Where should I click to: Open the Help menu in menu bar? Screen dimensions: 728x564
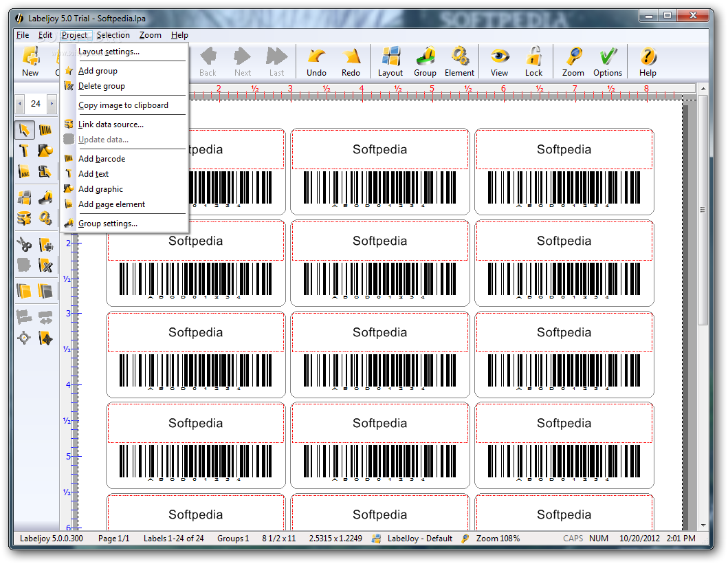(179, 35)
